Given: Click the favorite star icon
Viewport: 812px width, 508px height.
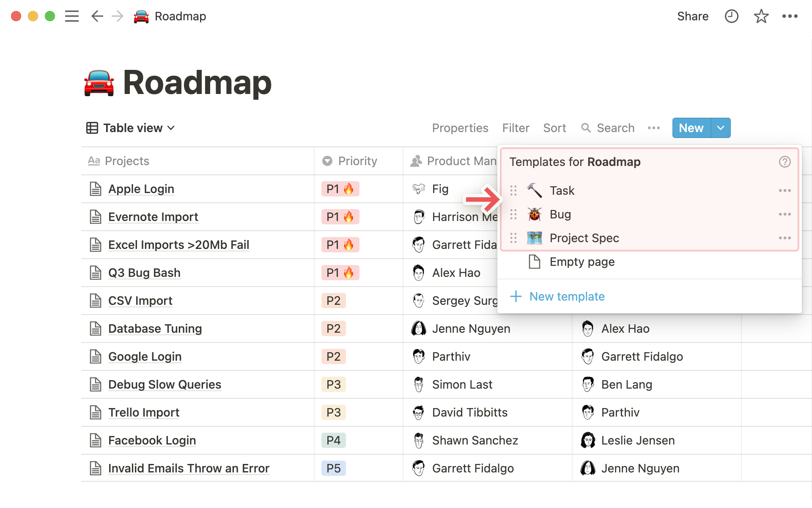Looking at the screenshot, I should click(x=760, y=17).
